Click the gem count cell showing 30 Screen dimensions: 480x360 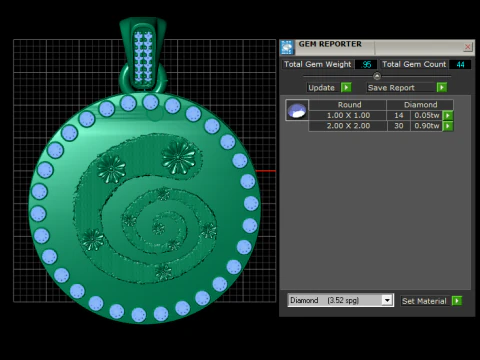click(x=399, y=126)
